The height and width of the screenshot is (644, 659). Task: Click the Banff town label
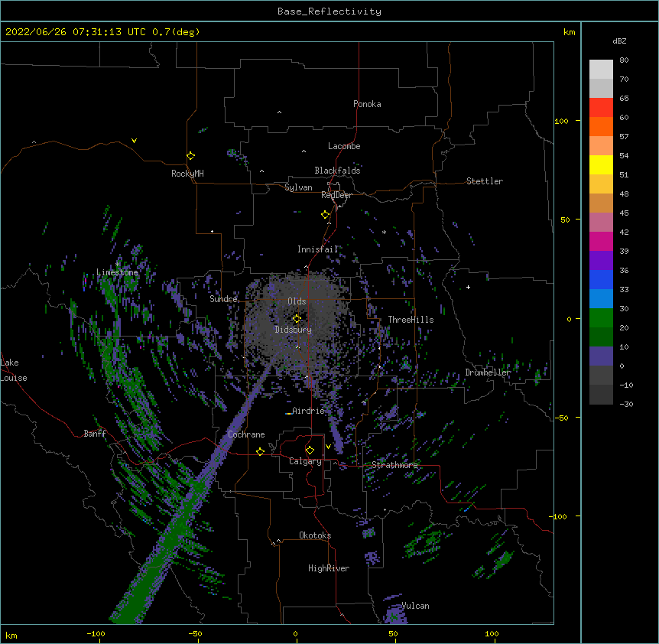pos(95,434)
